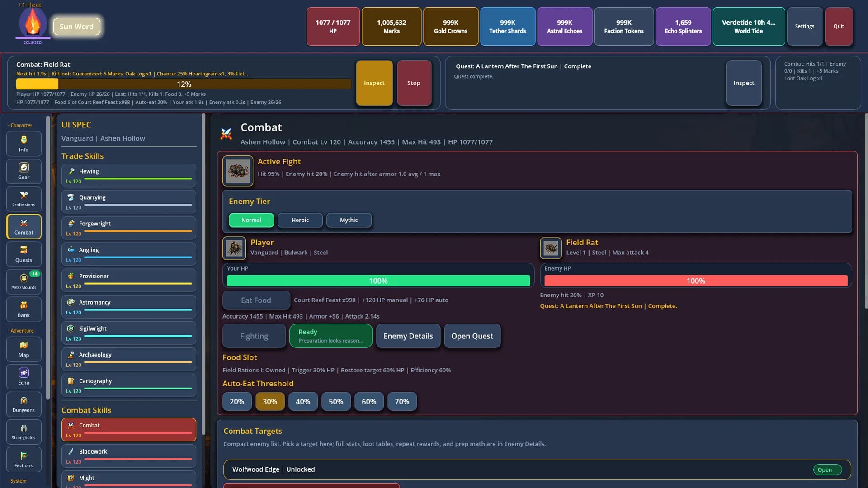Open the Info character page
Screen dimensions: 868x488
[24, 144]
